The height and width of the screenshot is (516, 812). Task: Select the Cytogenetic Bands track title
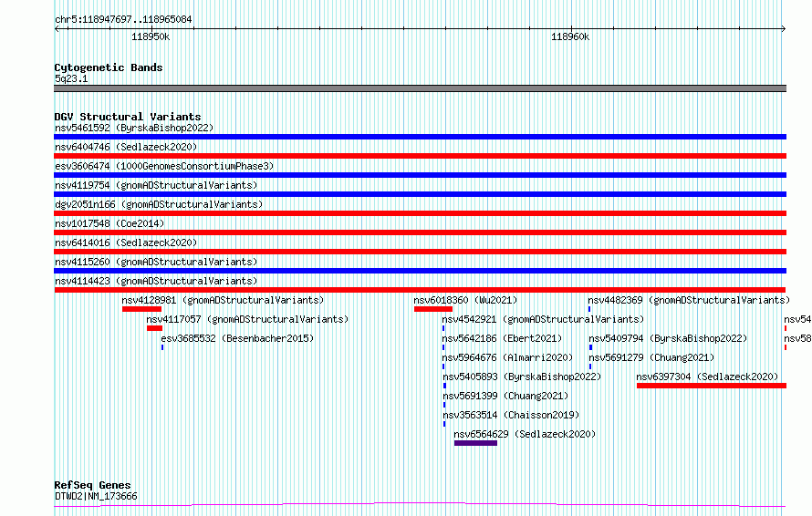pyautogui.click(x=109, y=67)
